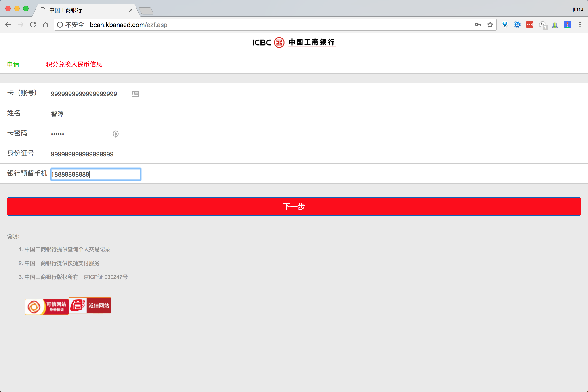This screenshot has height=392, width=588.
Task: Click the 可信网站 verification badge
Action: [x=46, y=306]
